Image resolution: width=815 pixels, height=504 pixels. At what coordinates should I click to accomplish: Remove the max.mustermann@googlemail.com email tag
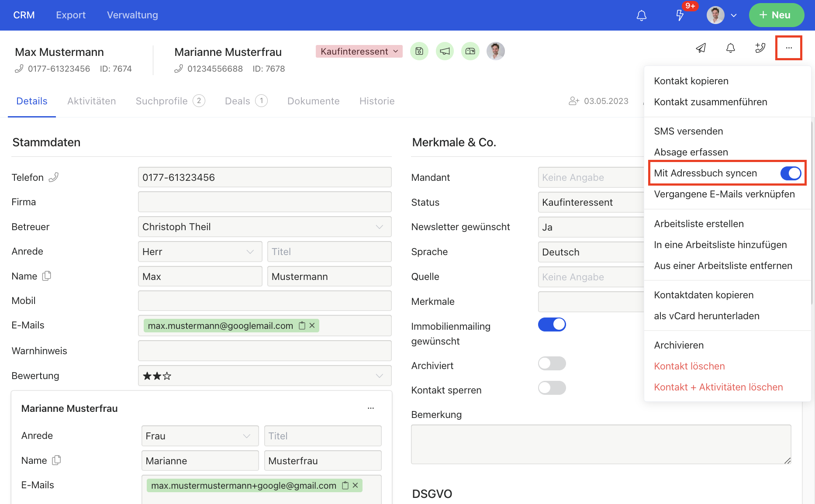[312, 326]
